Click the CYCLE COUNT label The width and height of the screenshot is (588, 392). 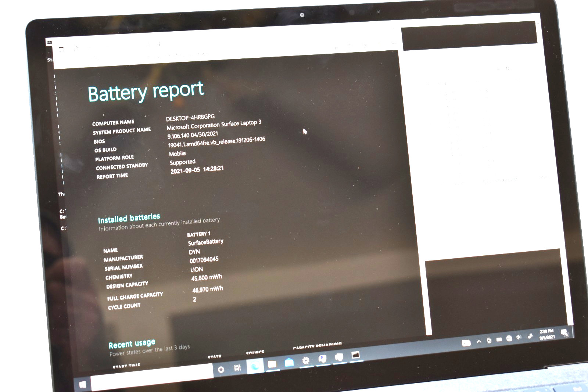(x=124, y=307)
